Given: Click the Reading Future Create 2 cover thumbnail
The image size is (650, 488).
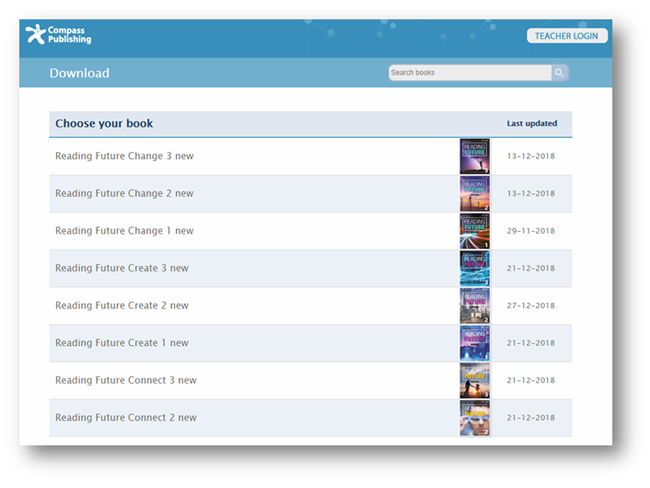Looking at the screenshot, I should [x=475, y=306].
